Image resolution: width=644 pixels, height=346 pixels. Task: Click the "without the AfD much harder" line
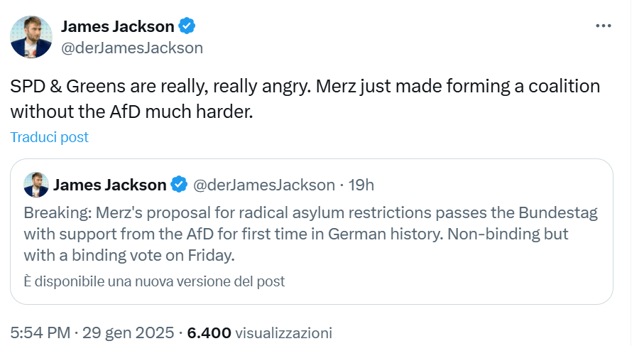click(131, 112)
